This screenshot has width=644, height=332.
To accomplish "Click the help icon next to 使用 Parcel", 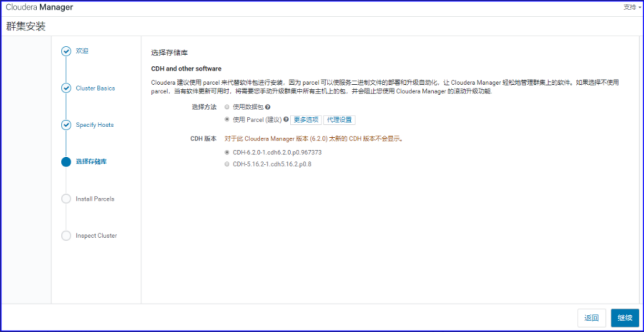I will pos(286,120).
